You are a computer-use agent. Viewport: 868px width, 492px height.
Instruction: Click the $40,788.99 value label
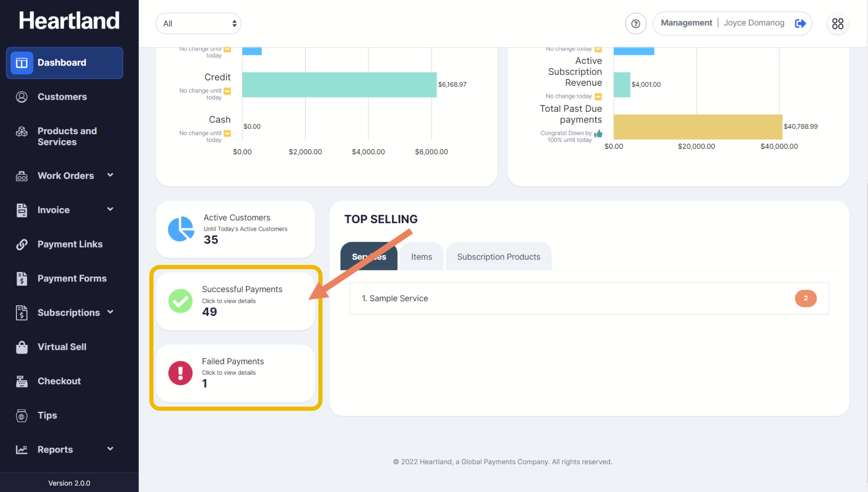tap(801, 127)
